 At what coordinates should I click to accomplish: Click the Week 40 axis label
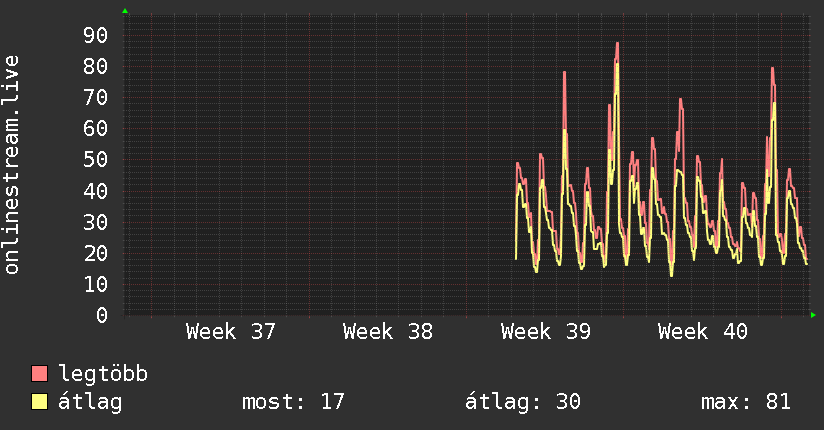[703, 332]
